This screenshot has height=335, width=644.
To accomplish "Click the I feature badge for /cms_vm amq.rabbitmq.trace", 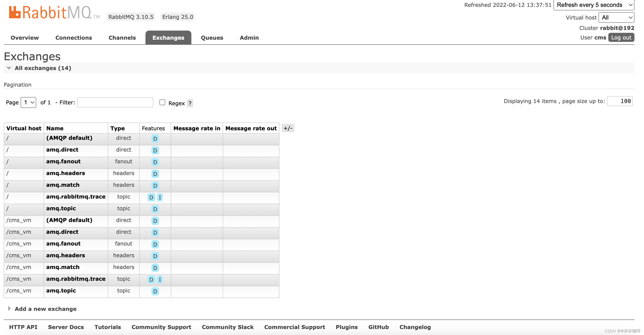I will 160,280.
